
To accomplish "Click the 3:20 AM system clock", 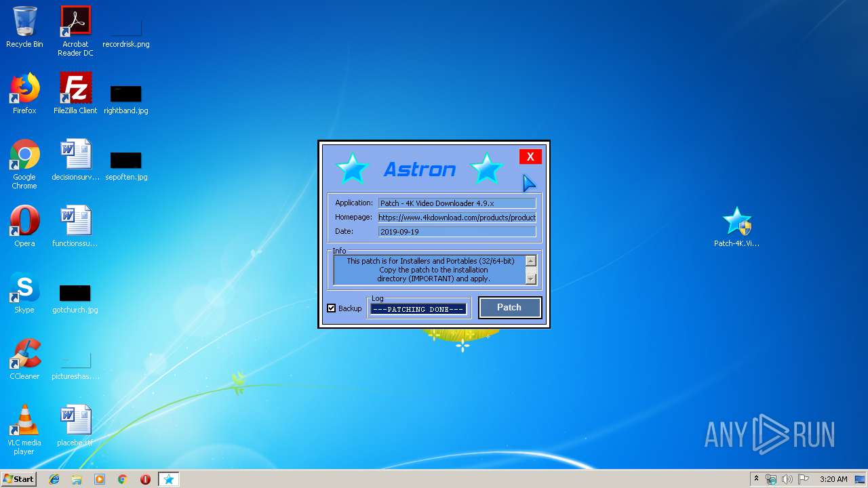I will (x=833, y=479).
